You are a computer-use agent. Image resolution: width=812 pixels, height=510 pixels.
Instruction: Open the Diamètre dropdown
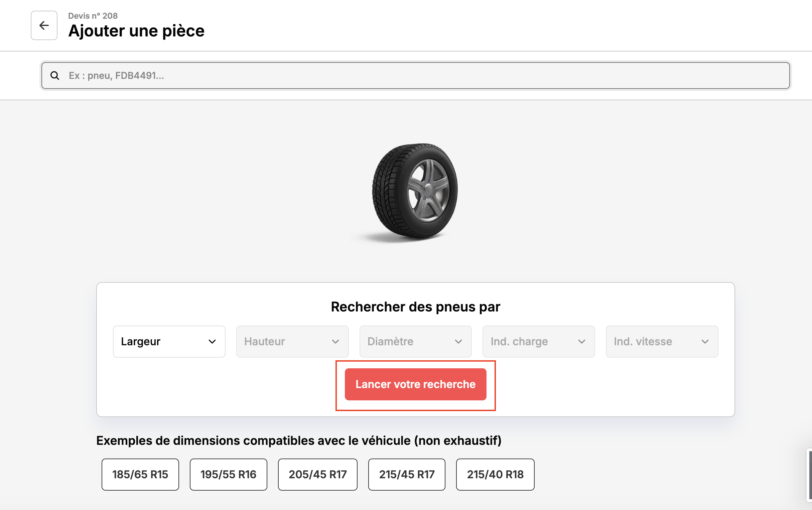415,341
